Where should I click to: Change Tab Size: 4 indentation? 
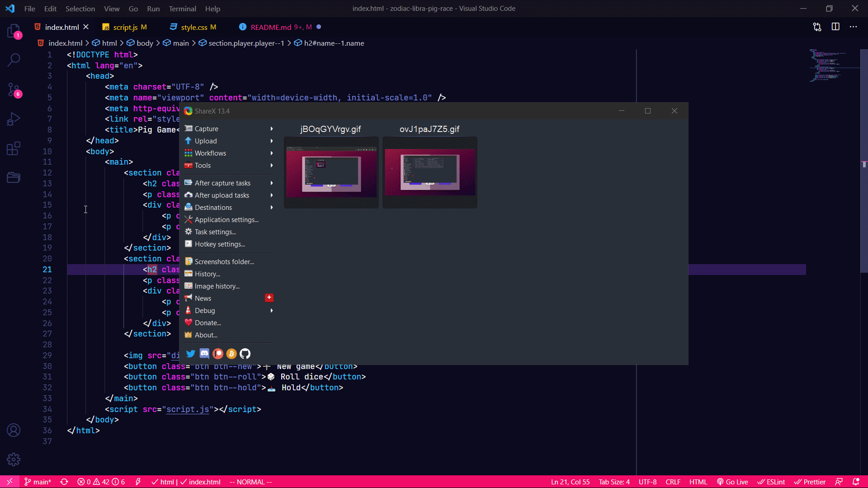point(614,482)
